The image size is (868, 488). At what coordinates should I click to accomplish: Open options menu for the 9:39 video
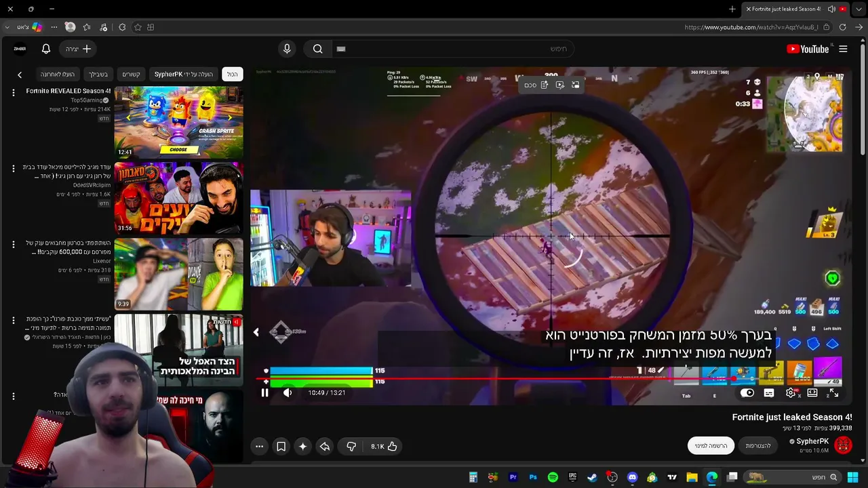[x=13, y=244]
